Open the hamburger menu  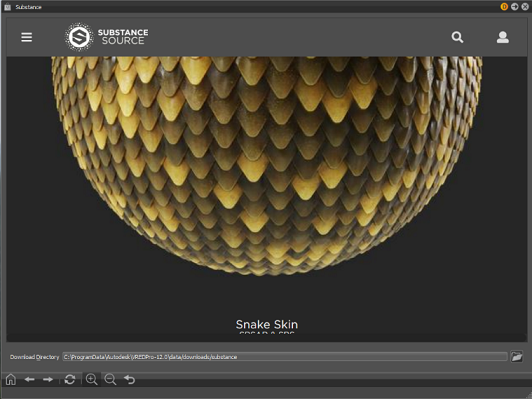[x=27, y=37]
